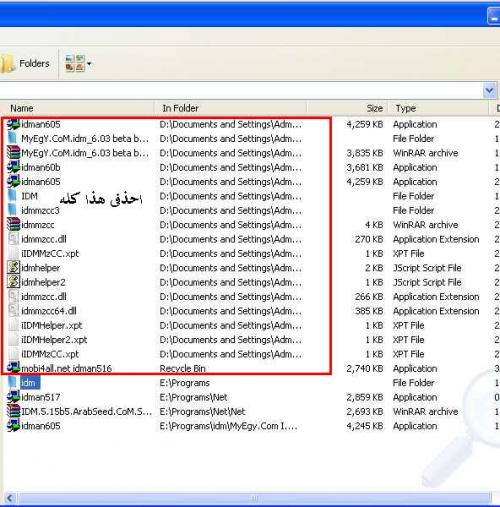The image size is (500, 507).
Task: Click the iIDMHelper2.xpt file icon
Action: click(x=13, y=339)
